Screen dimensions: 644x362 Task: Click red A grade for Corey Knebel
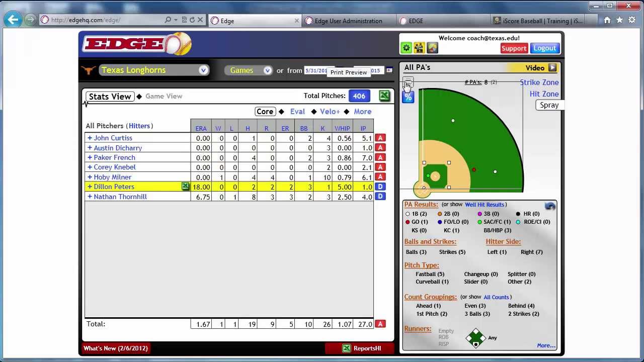(x=380, y=167)
